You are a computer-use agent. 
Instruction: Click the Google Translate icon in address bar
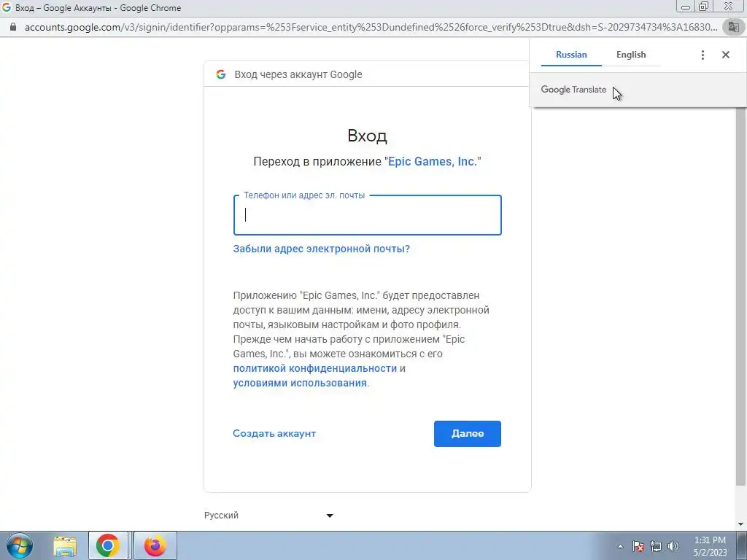[733, 27]
